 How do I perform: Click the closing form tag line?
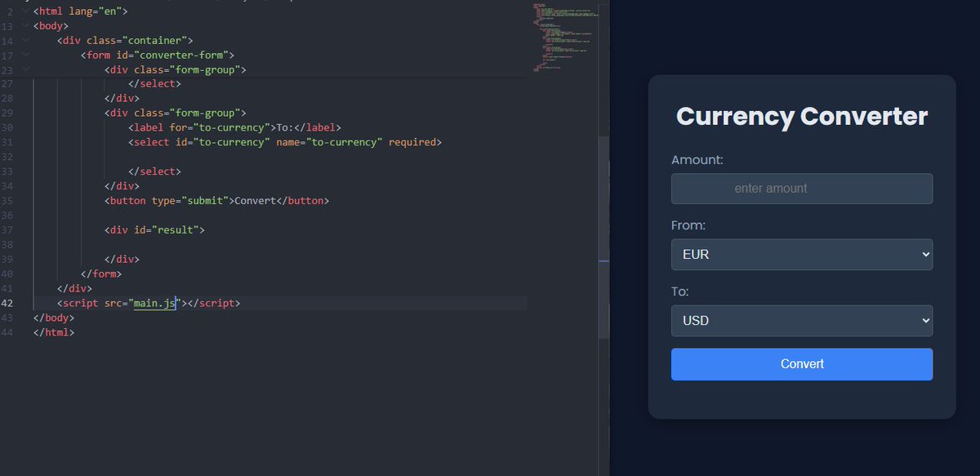click(101, 274)
